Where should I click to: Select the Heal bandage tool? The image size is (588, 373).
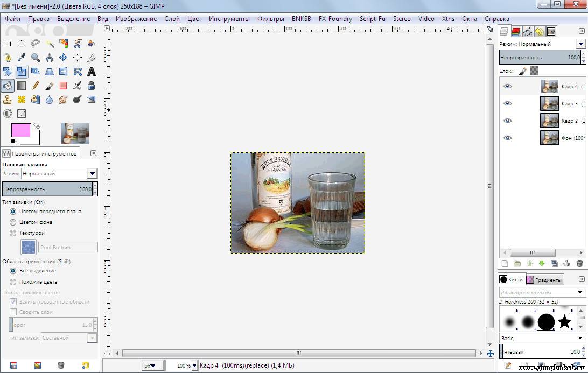pyautogui.click(x=22, y=100)
